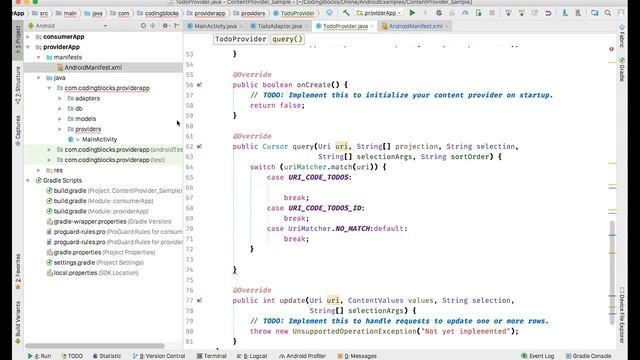Viewport: 640px width, 360px height.
Task: Expand the consumerApp module
Action: coord(28,37)
